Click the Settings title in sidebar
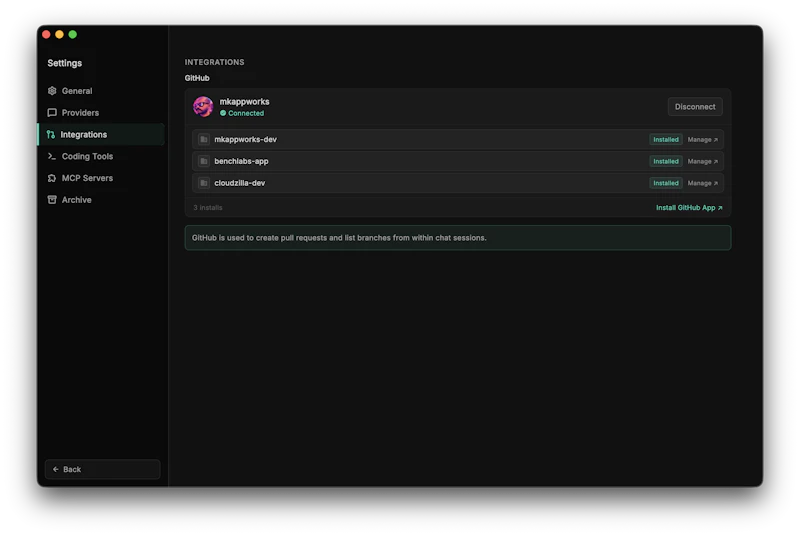Screen dimensions: 800x536 pos(65,63)
